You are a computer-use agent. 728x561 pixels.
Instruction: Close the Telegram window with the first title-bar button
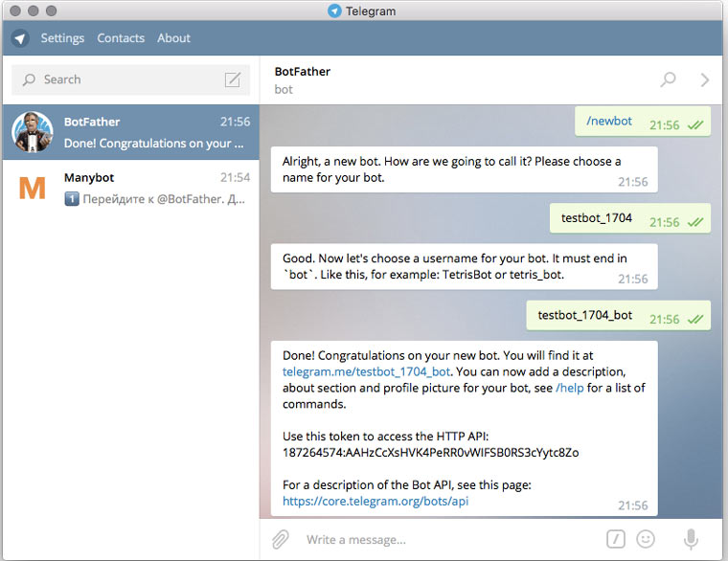point(15,11)
